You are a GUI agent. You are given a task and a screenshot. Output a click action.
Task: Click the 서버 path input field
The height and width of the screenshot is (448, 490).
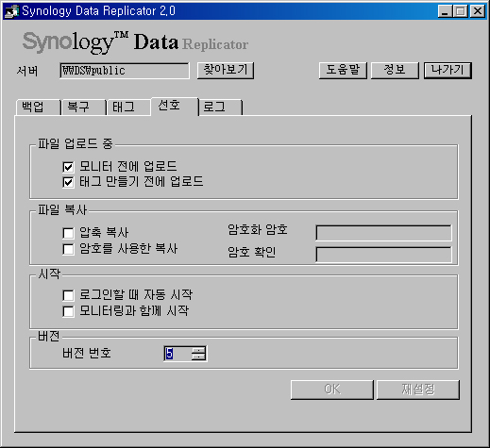(x=125, y=71)
